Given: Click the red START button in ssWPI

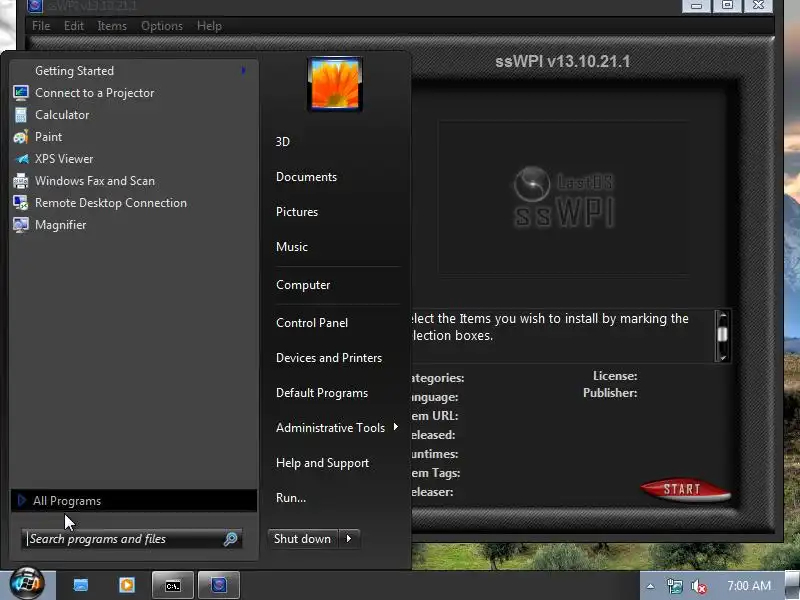Looking at the screenshot, I should (685, 490).
